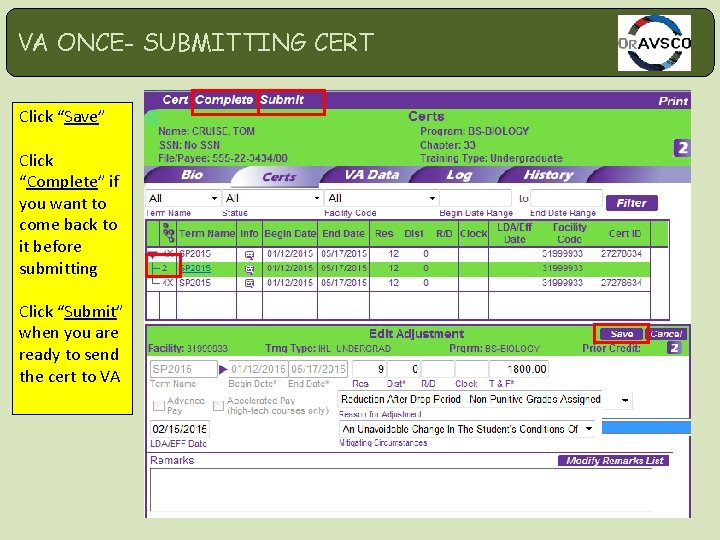Viewport: 720px width, 540px height.
Task: Toggle the Advance Pay checkbox
Action: pyautogui.click(x=158, y=405)
